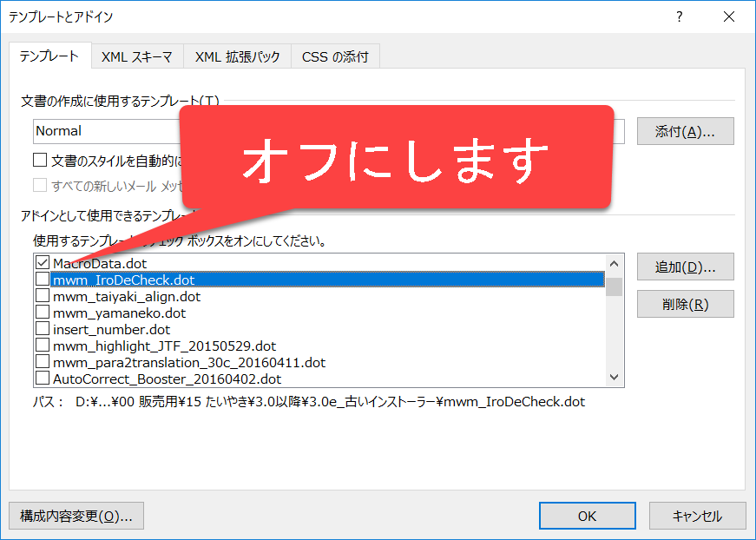Click the 添付(A)... button
Image resolution: width=756 pixels, height=540 pixels.
685,131
